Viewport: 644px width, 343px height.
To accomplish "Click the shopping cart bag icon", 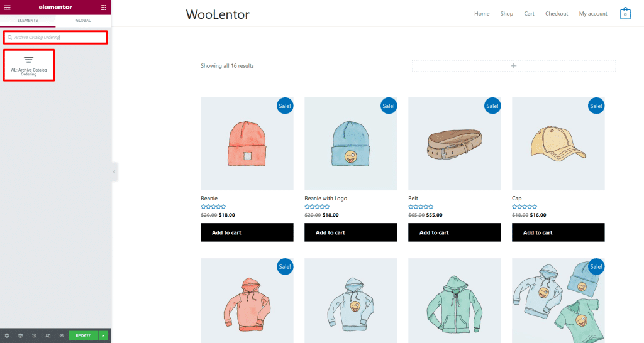I will tap(625, 14).
